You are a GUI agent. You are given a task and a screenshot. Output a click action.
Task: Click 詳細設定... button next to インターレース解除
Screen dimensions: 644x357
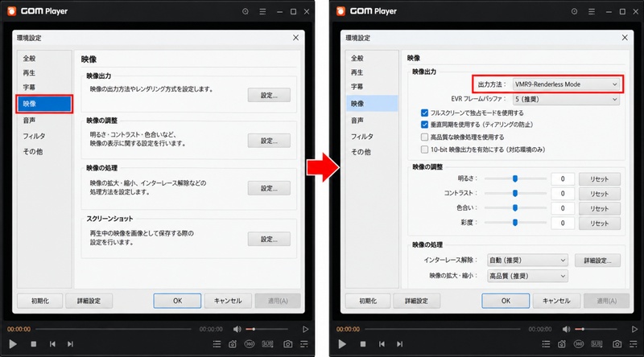[x=597, y=261]
